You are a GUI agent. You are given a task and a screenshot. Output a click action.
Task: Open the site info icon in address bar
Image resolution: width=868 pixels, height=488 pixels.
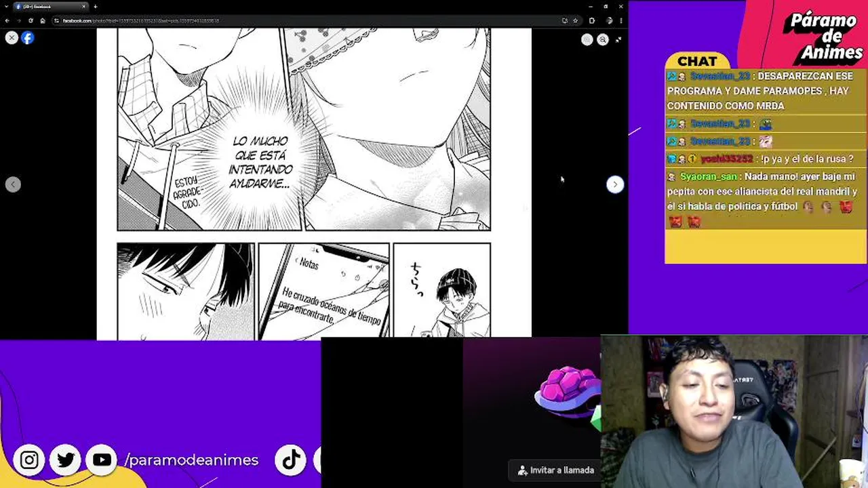point(57,20)
